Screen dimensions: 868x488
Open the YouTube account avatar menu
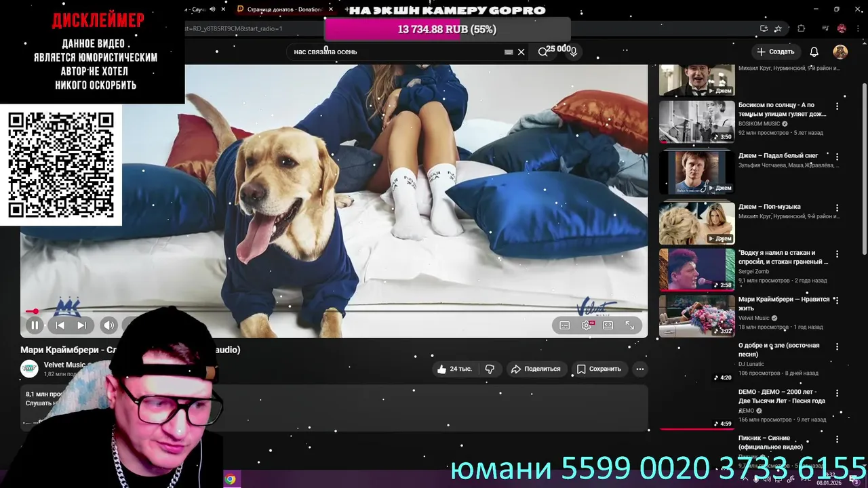(x=840, y=52)
